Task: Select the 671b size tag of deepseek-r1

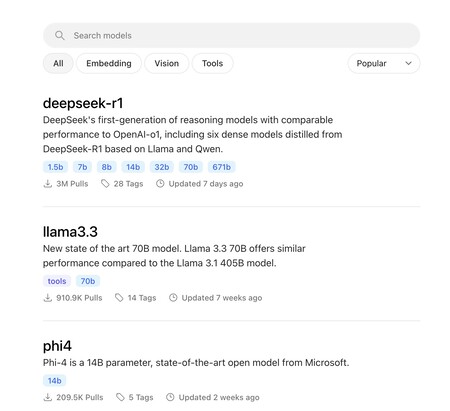Action: (x=222, y=167)
